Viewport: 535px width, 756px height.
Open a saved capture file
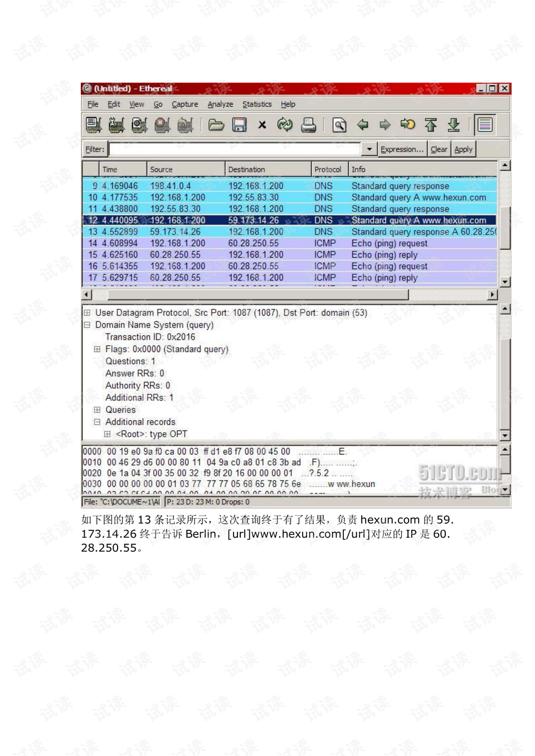pos(216,125)
